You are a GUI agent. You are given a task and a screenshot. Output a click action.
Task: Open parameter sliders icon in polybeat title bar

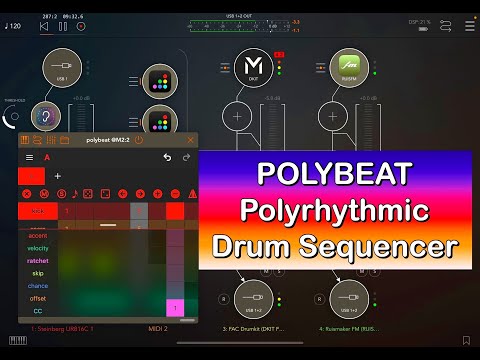(x=51, y=140)
